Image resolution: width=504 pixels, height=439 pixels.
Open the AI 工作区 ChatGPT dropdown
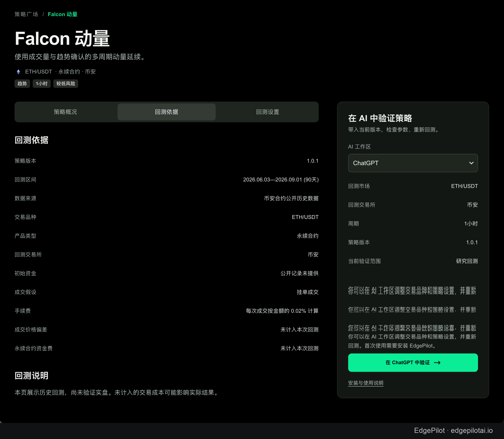(x=413, y=163)
